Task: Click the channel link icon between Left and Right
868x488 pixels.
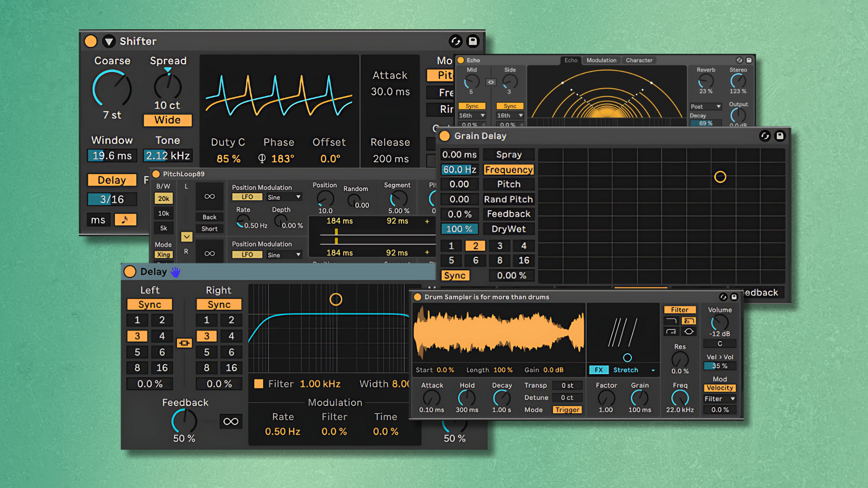Action: coord(184,343)
